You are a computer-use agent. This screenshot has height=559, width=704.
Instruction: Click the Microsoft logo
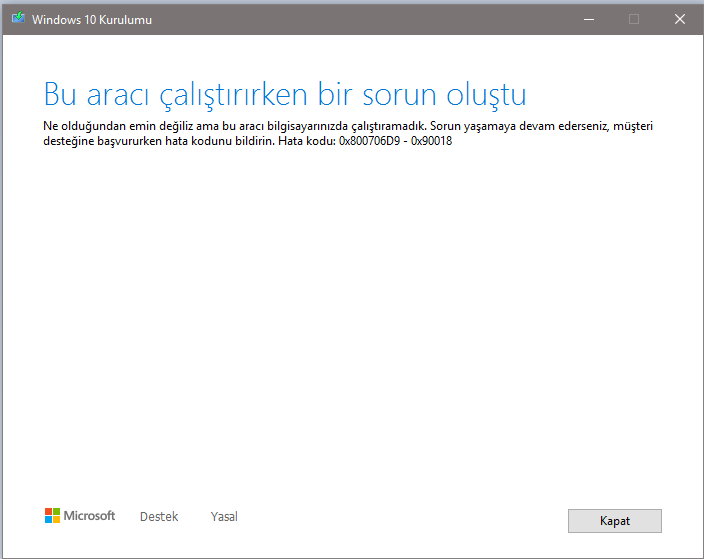pos(80,516)
